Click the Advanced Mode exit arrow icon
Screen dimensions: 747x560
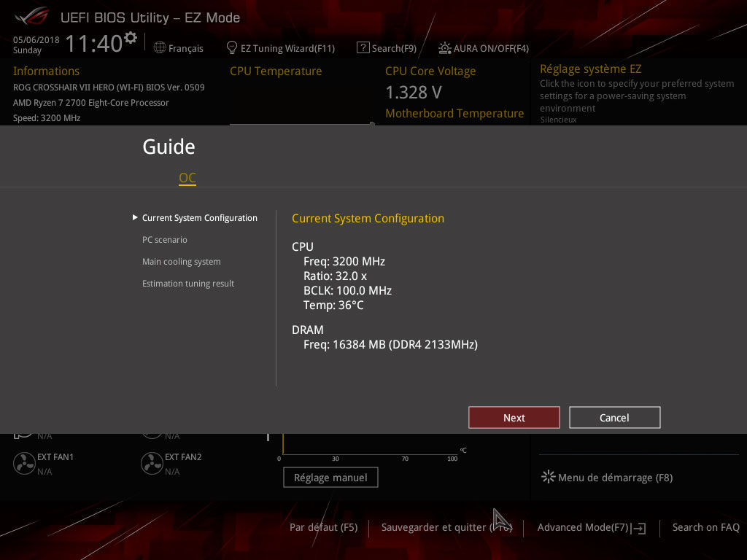click(640, 528)
